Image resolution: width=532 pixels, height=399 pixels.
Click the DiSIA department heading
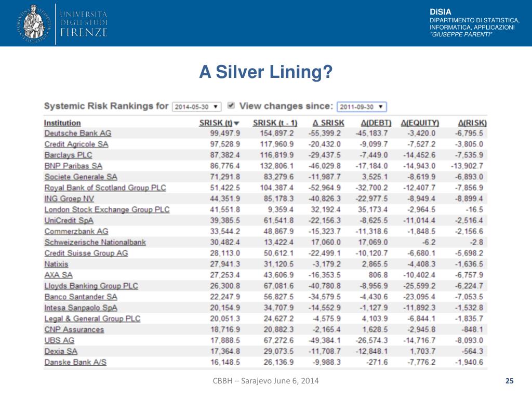point(441,11)
